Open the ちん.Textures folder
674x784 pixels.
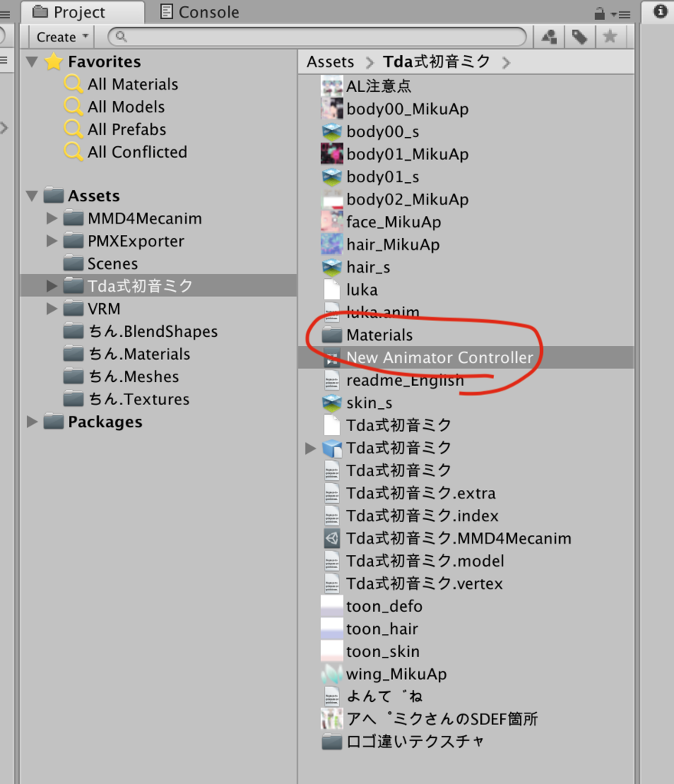click(x=139, y=399)
